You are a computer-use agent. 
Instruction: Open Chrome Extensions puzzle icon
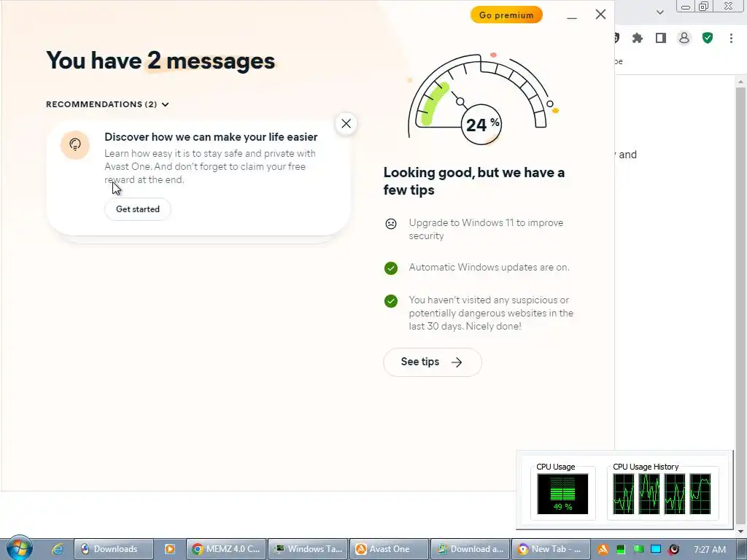point(638,38)
